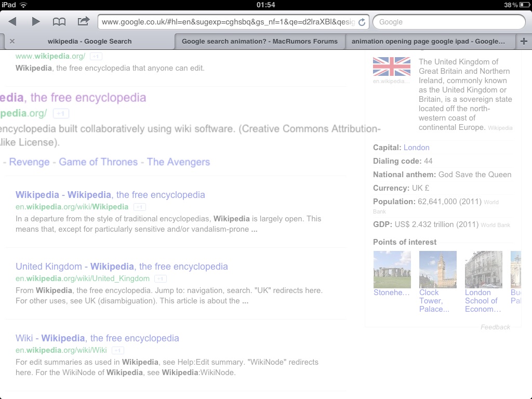Open the London School of Economics thumbnail
The height and width of the screenshot is (399, 532).
(x=484, y=270)
